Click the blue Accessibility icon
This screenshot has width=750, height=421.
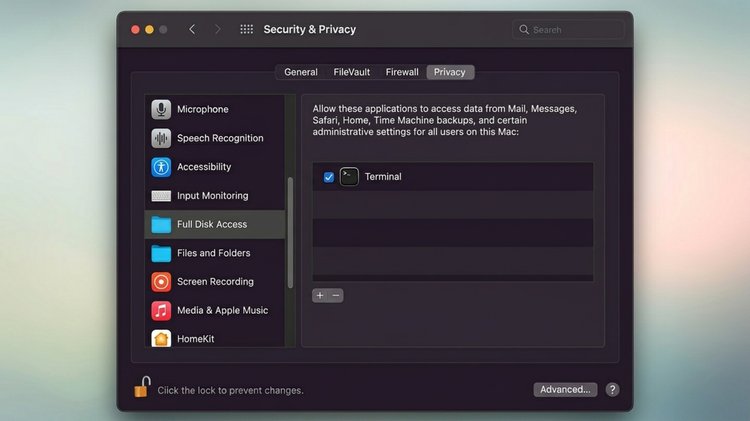point(161,167)
